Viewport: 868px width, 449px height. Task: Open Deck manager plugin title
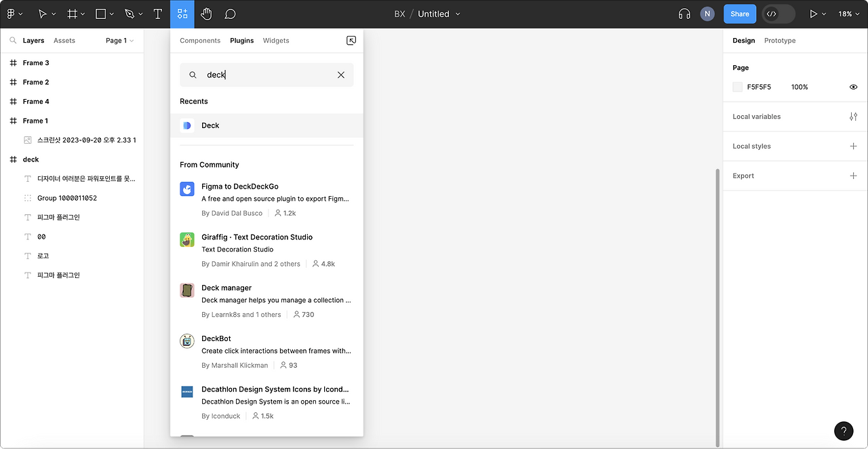[226, 288]
